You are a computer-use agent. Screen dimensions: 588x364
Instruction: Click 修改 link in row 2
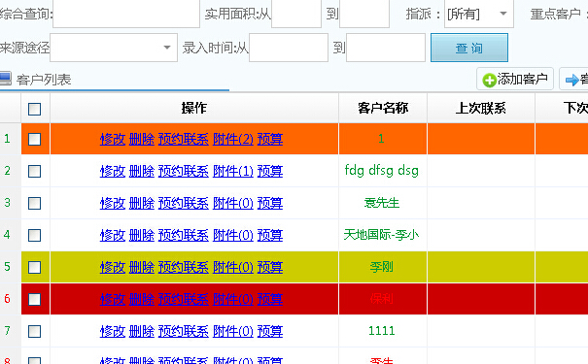(113, 171)
